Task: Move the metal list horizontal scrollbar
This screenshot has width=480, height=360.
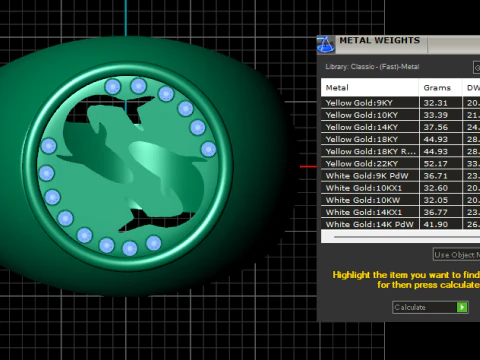Action: click(x=407, y=237)
